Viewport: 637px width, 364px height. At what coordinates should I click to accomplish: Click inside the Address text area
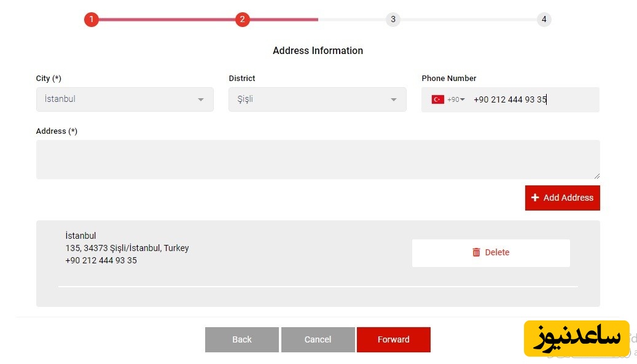(x=318, y=160)
